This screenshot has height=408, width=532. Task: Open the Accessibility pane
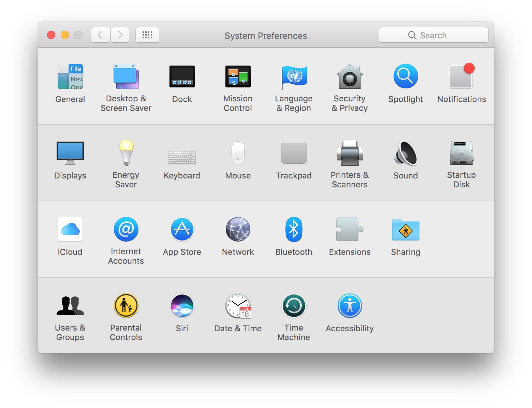coord(349,306)
